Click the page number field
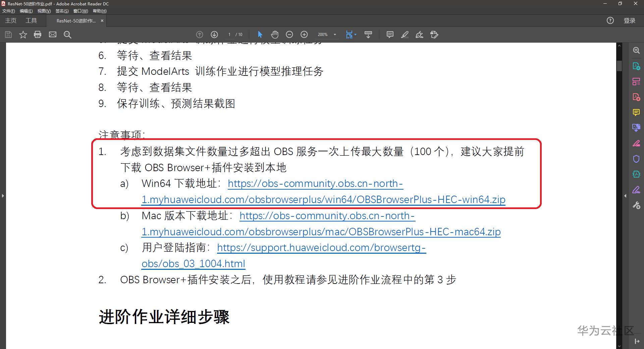Viewport: 644px width, 349px height. (x=229, y=35)
